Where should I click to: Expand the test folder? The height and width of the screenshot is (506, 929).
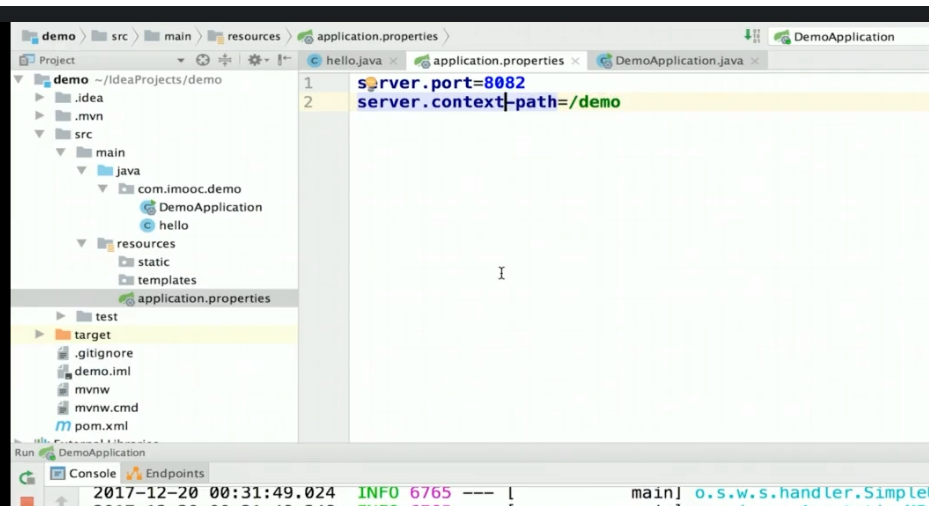(60, 316)
